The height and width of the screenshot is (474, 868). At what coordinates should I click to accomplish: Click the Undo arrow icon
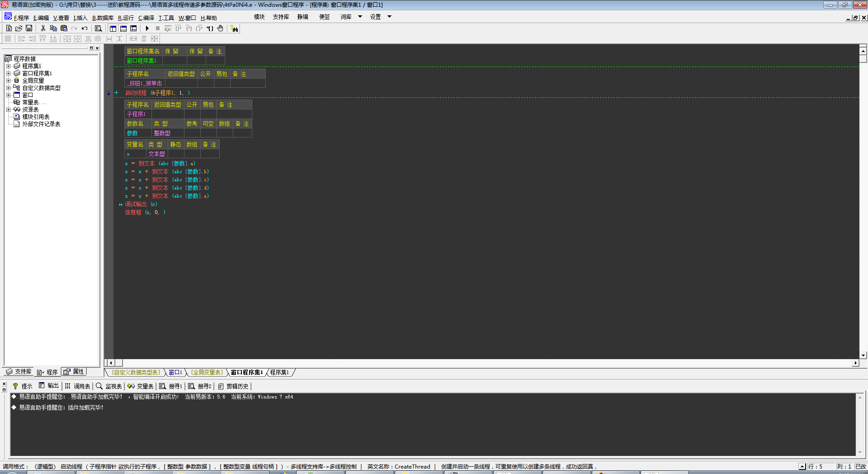pos(85,28)
